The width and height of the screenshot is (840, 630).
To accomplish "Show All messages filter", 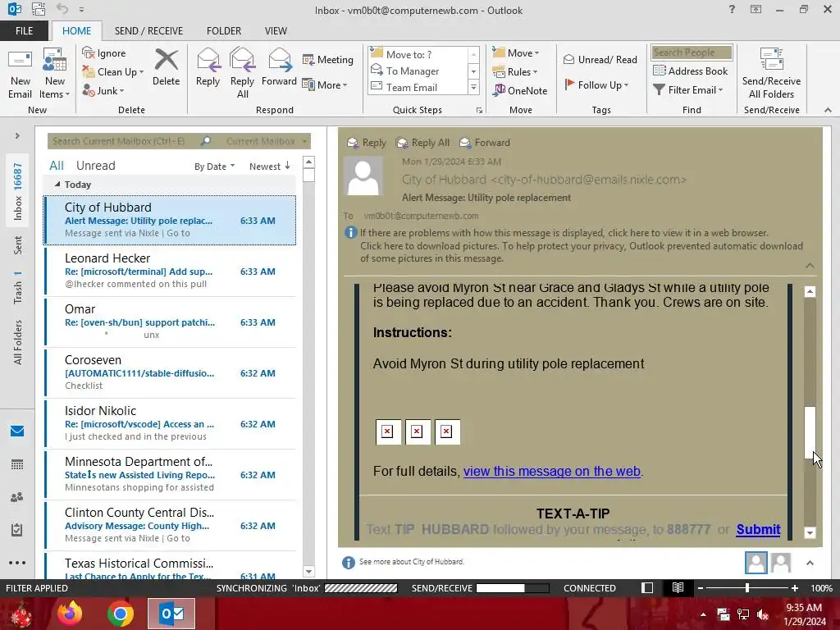I will [x=57, y=166].
